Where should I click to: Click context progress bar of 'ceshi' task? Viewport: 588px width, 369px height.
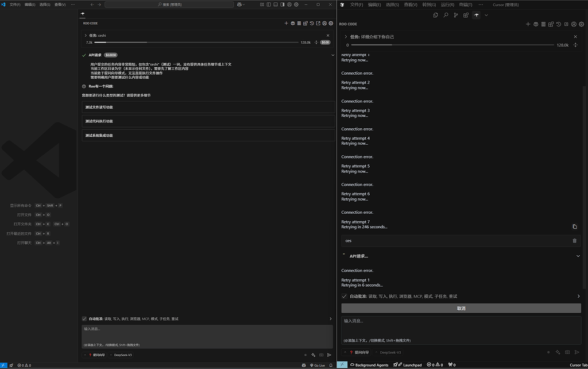click(196, 43)
